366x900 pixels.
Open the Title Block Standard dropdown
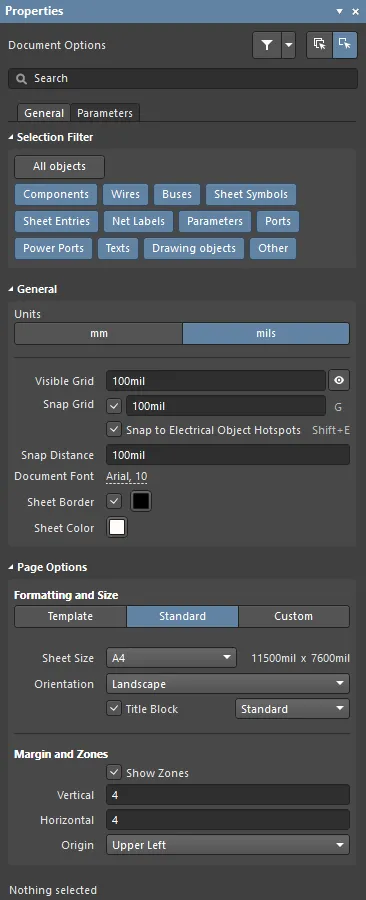(x=292, y=709)
